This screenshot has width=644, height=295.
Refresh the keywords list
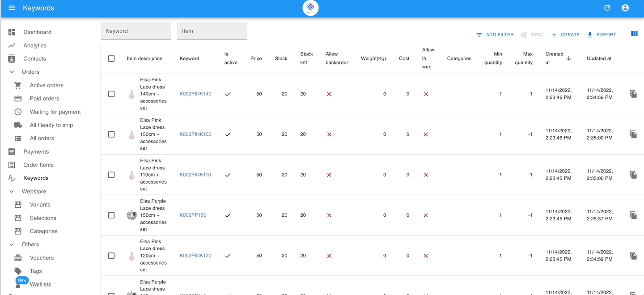click(607, 8)
